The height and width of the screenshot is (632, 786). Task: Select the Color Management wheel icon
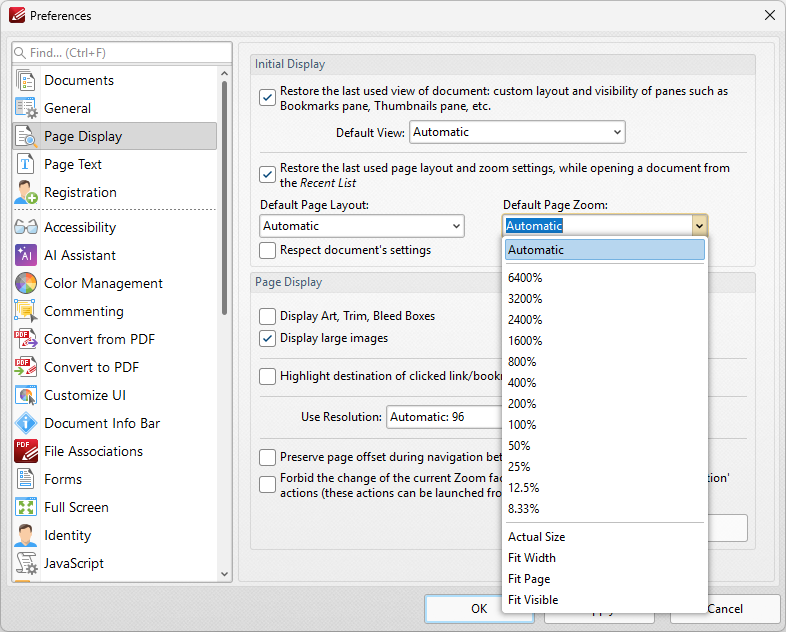click(26, 283)
